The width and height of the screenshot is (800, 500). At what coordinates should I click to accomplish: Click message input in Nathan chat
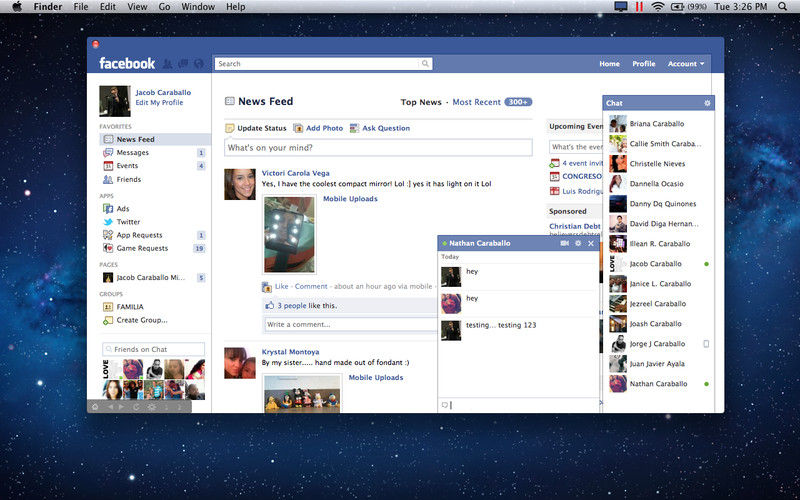518,405
